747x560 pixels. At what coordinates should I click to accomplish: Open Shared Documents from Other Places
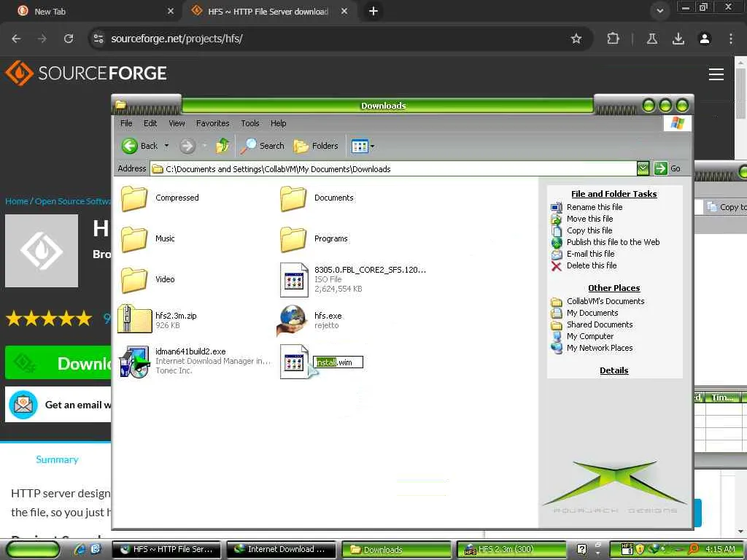(x=600, y=324)
